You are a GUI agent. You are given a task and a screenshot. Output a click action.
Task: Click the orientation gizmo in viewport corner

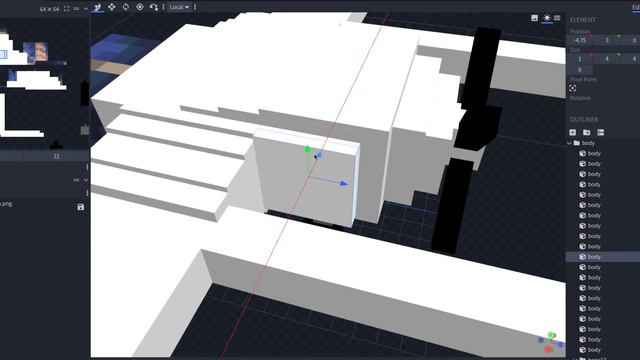click(551, 342)
